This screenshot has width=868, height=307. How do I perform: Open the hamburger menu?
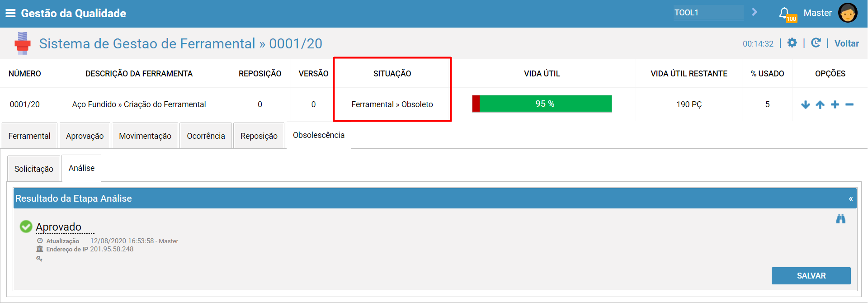(10, 13)
